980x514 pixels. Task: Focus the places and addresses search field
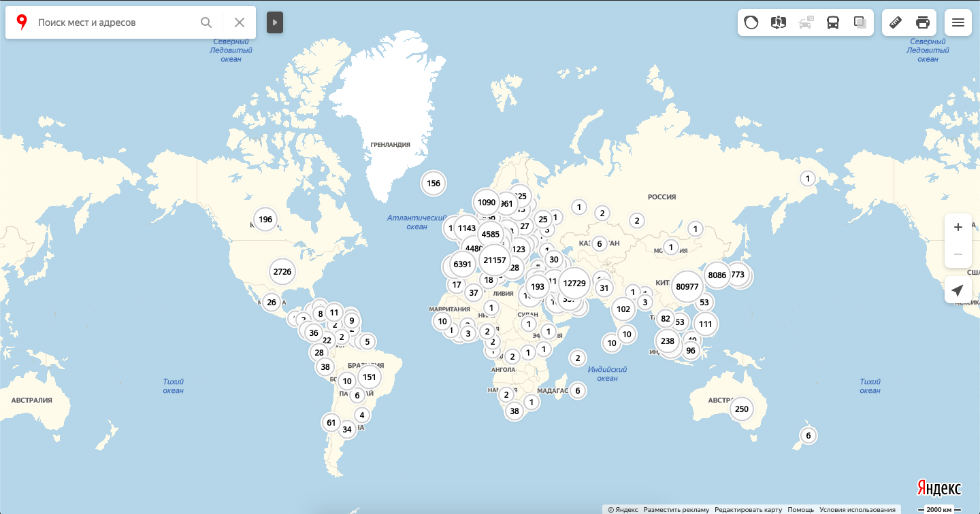tap(116, 22)
